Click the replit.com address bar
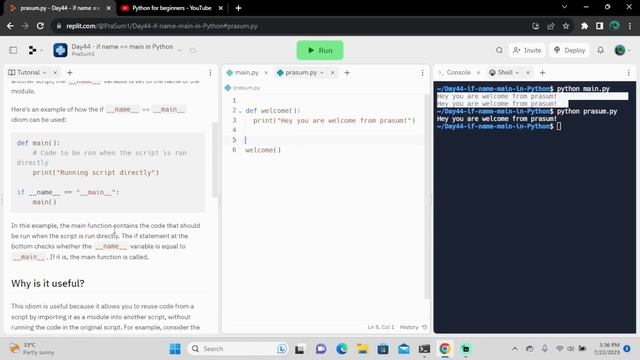This screenshot has width=640, height=360. pyautogui.click(x=286, y=26)
